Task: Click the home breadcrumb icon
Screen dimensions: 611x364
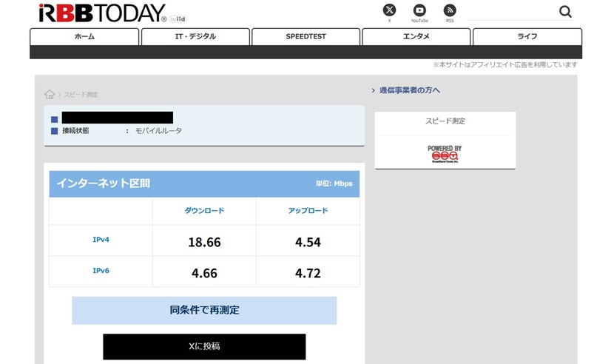Action: tap(50, 94)
